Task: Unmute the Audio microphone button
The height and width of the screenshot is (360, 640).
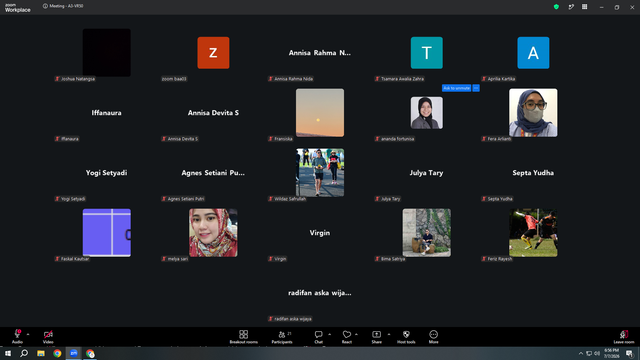Action: coord(17,336)
